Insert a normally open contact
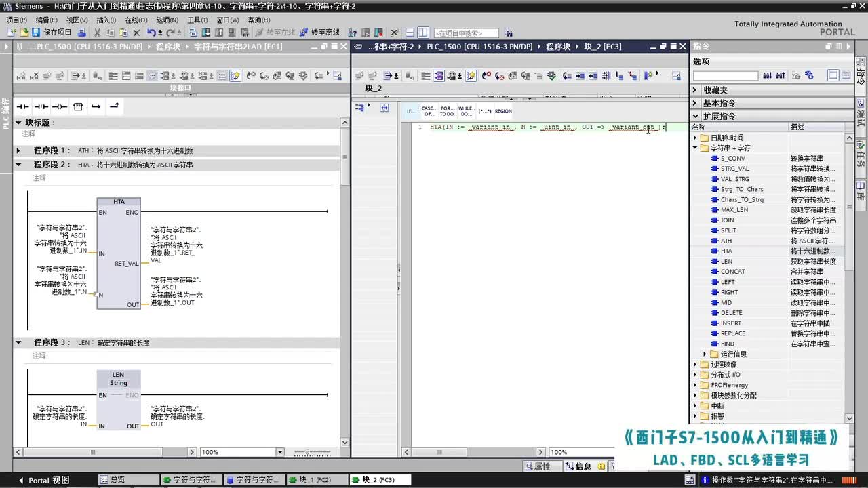This screenshot has height=488, width=868. (22, 106)
